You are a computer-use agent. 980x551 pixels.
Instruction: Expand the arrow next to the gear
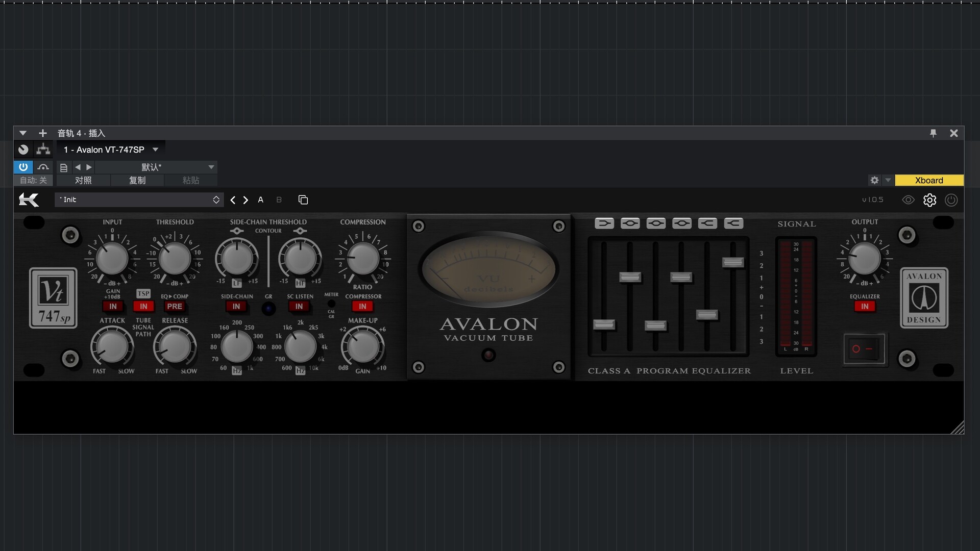coord(888,180)
